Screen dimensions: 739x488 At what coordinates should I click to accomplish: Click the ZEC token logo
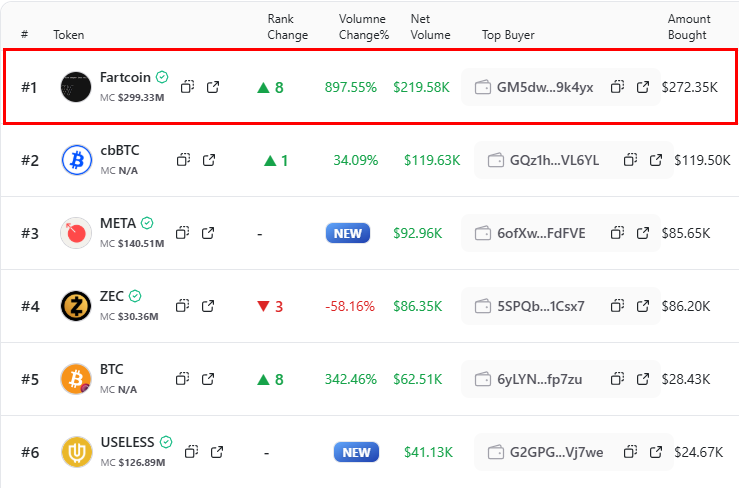point(76,306)
